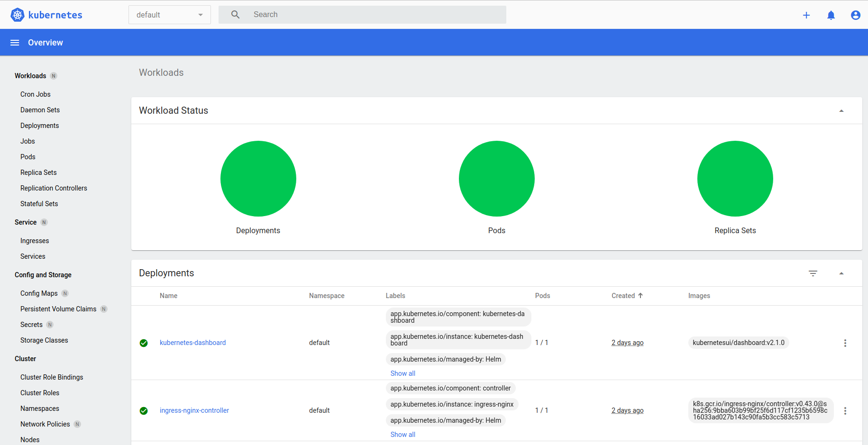Image resolution: width=868 pixels, height=445 pixels.
Task: Open the user account icon
Action: click(x=856, y=15)
